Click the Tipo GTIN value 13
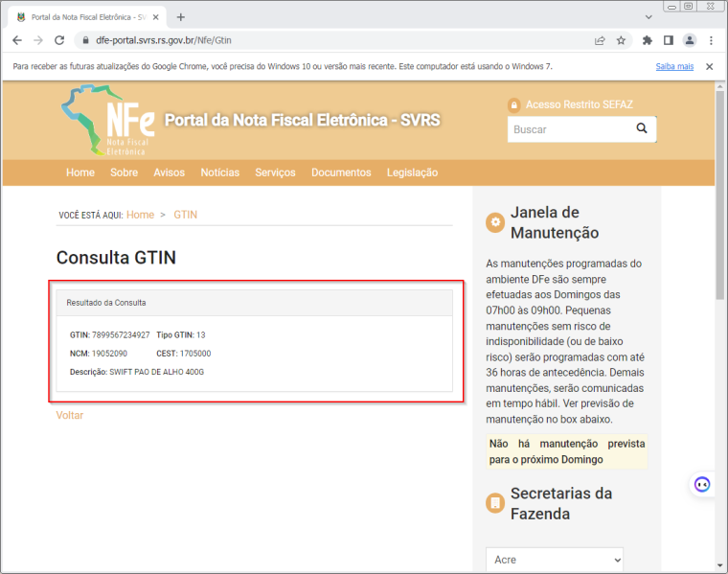 pyautogui.click(x=200, y=334)
